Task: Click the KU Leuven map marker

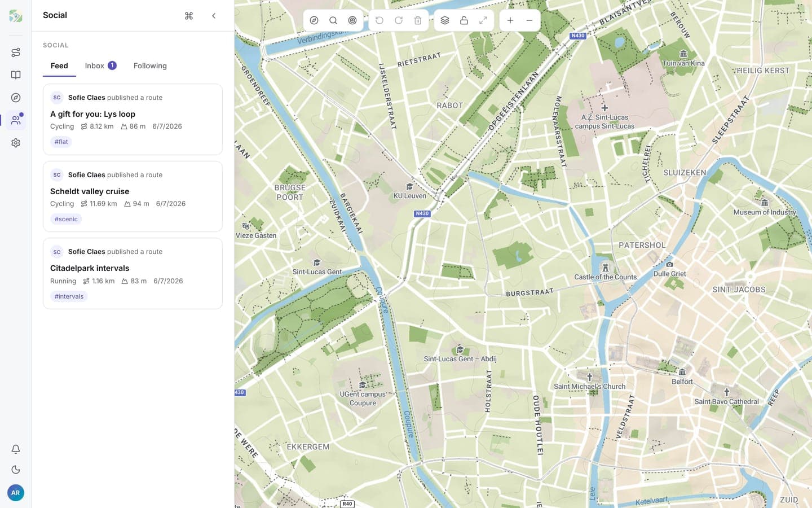Action: (410, 187)
